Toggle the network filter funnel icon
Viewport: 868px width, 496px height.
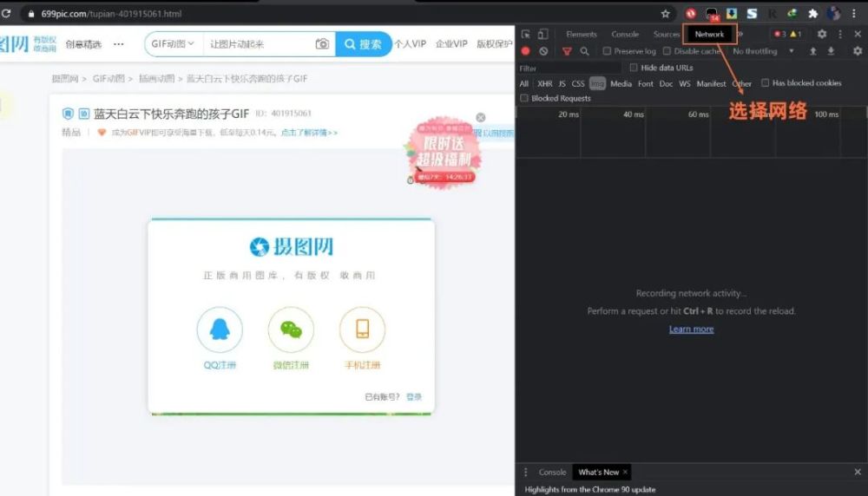tap(567, 51)
